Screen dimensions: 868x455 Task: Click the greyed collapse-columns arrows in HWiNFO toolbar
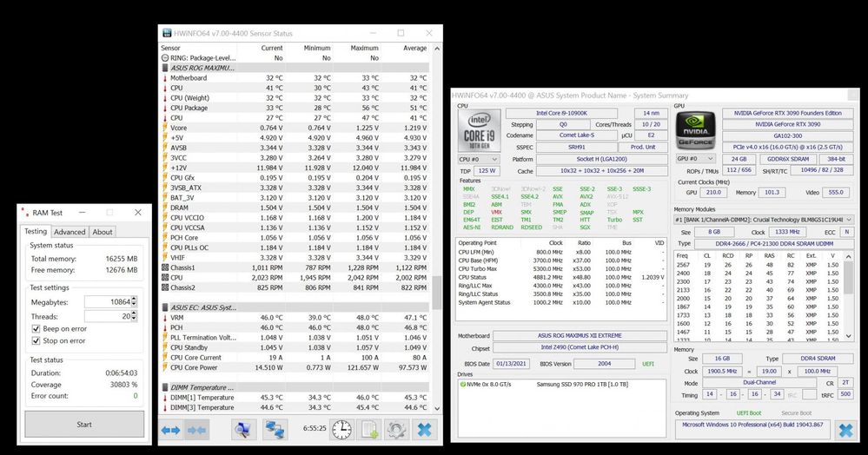tap(196, 430)
